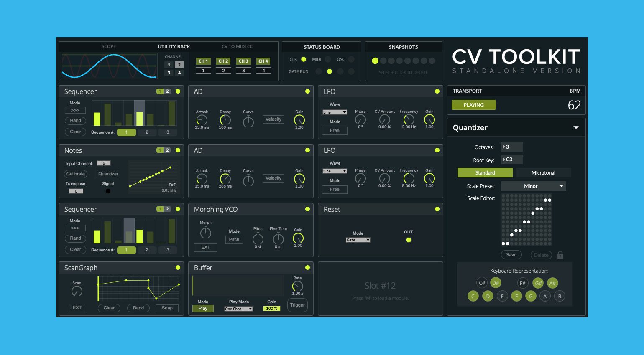Viewport: 644px width, 355px height.
Task: Click the Morph knob in Morphing VCO
Action: 206,233
